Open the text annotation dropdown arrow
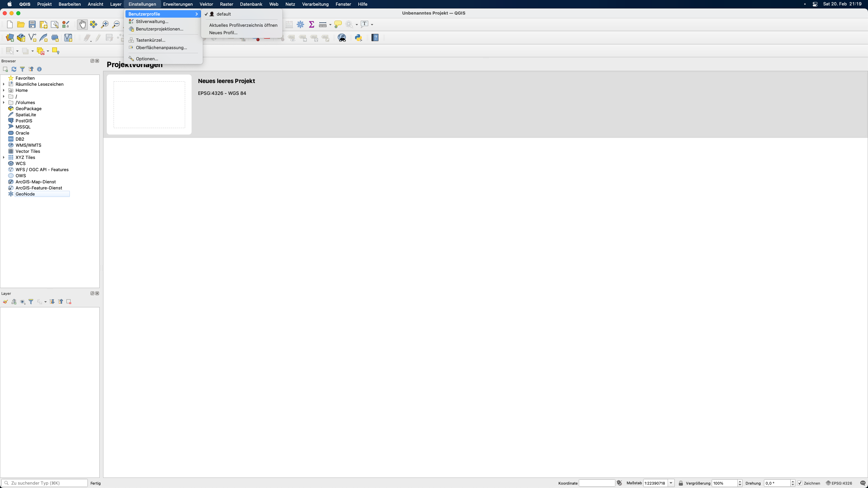The image size is (868, 488). pos(372,25)
